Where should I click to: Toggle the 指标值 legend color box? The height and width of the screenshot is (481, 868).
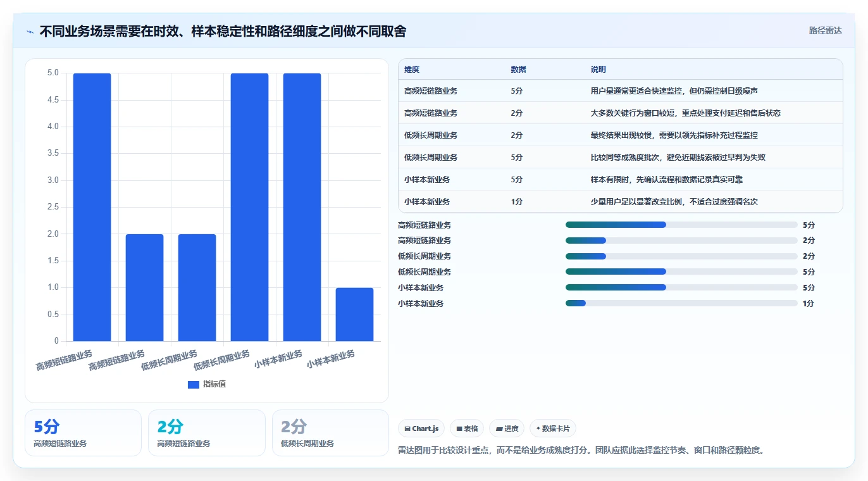pyautogui.click(x=194, y=384)
